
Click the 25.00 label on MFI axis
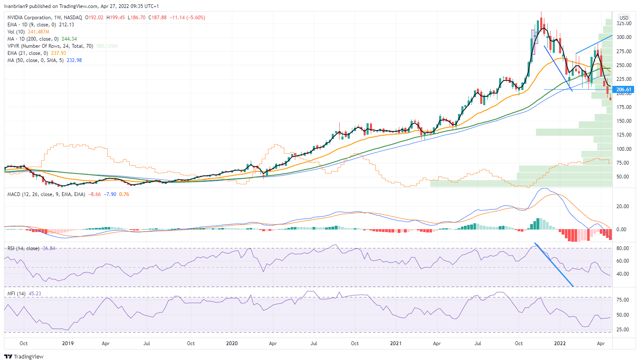(x=623, y=330)
